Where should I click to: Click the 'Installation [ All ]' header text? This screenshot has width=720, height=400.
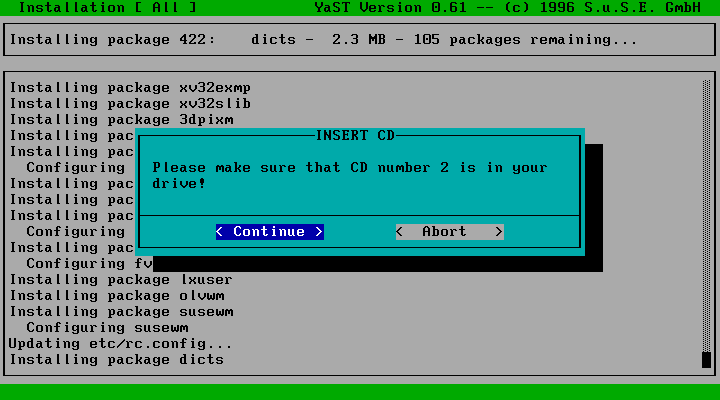point(108,8)
